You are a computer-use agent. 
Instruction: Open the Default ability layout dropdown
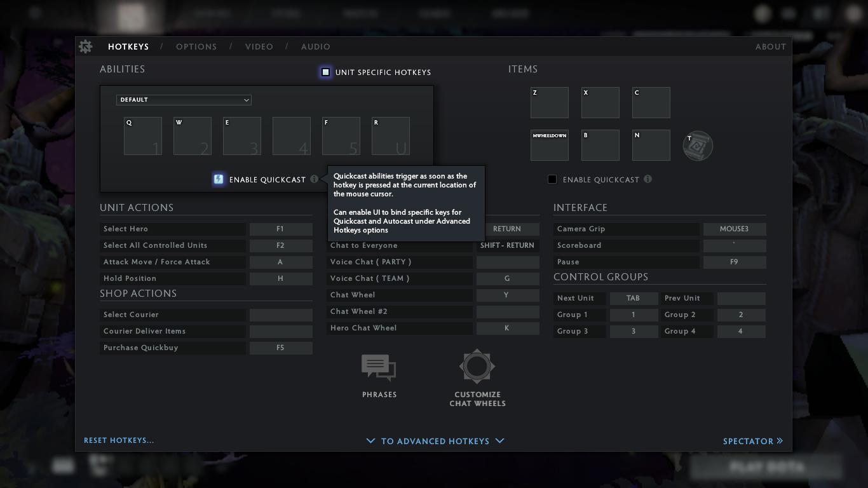point(184,100)
